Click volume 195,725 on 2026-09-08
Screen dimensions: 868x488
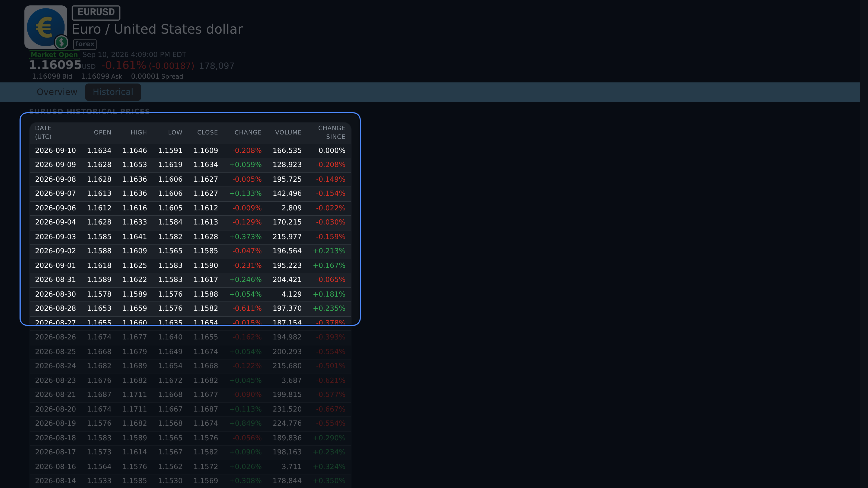pyautogui.click(x=287, y=179)
